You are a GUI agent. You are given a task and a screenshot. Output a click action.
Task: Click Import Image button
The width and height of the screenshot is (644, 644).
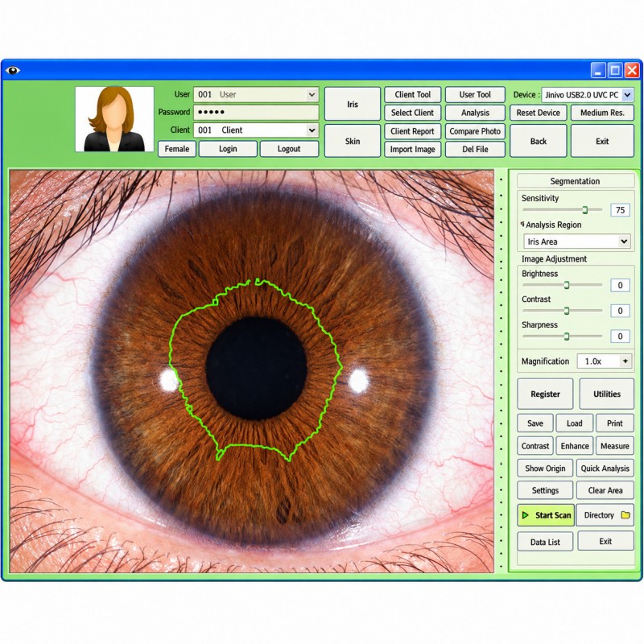pyautogui.click(x=413, y=149)
